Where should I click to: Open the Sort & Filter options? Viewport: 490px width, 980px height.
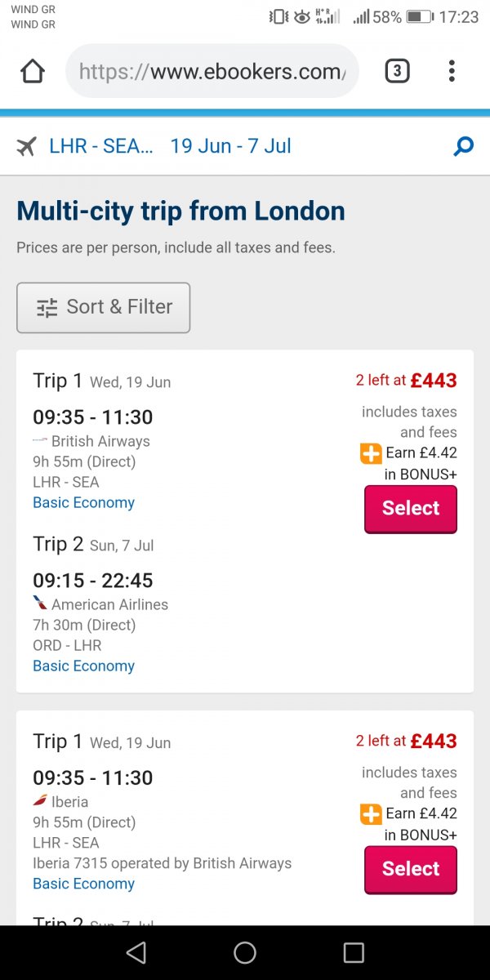[x=104, y=308]
